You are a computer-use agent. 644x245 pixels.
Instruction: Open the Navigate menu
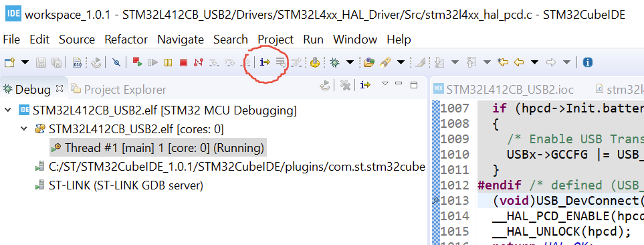point(181,39)
